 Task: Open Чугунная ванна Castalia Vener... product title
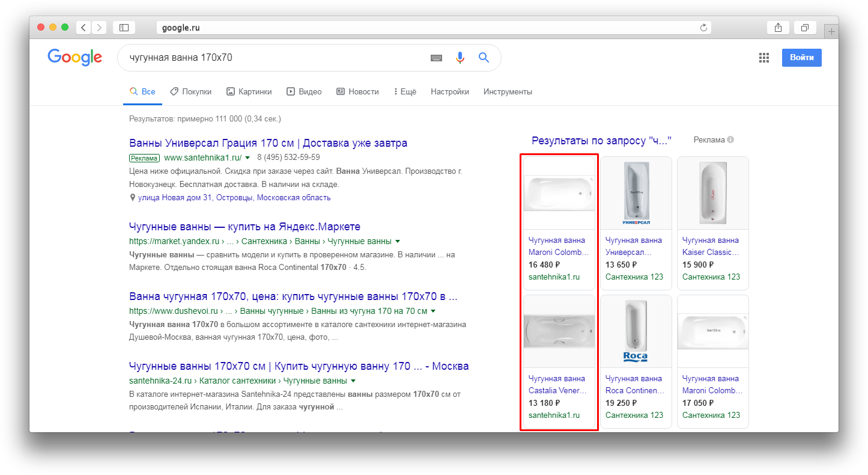point(559,384)
